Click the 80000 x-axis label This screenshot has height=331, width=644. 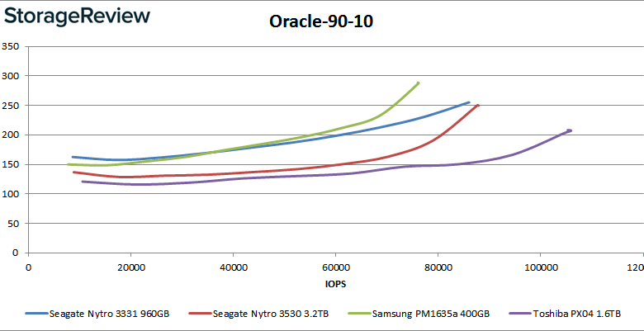coord(438,267)
